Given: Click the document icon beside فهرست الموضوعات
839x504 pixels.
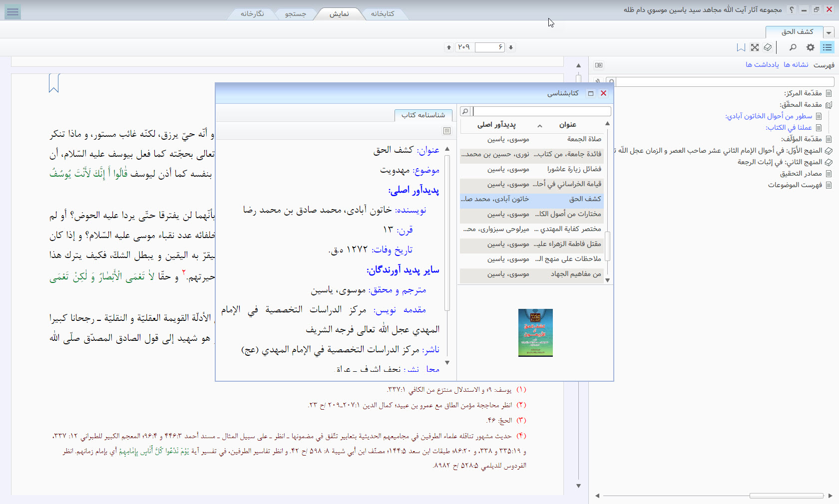Looking at the screenshot, I should tap(829, 185).
